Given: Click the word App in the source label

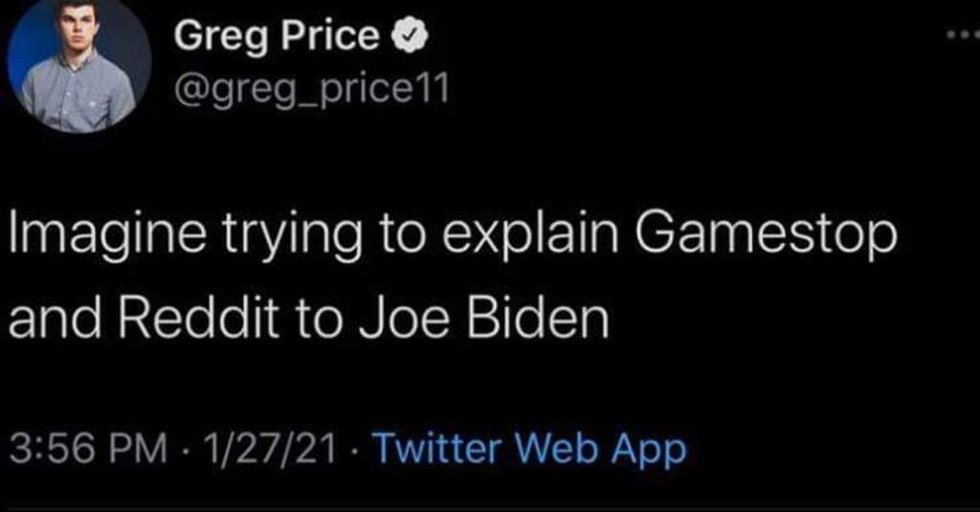Looking at the screenshot, I should 655,448.
